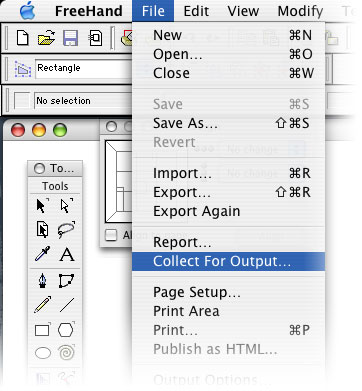Click the No selection field
Viewport: 362px width, 391px height.
(x=83, y=101)
